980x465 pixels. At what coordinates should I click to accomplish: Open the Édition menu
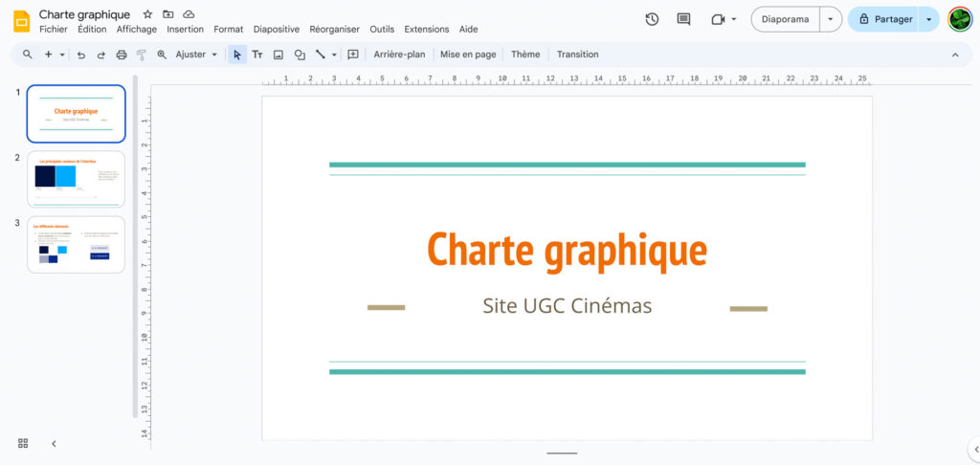point(92,30)
